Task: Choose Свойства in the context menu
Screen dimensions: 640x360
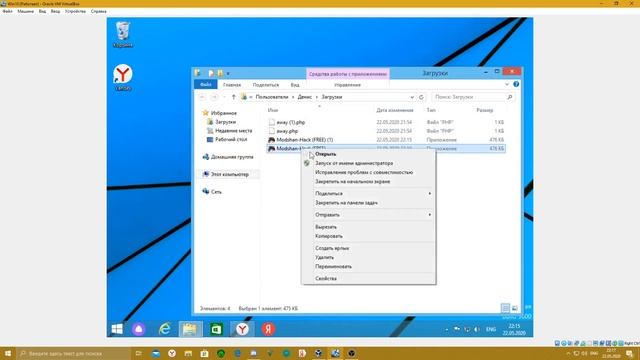Action: coord(326,278)
